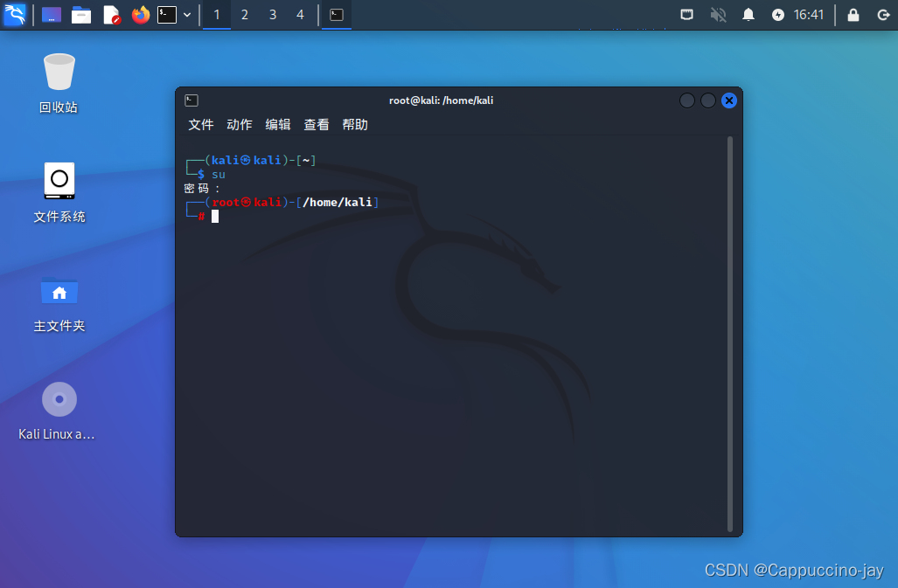Image resolution: width=898 pixels, height=588 pixels.
Task: Minimize the terminal window
Action: point(687,100)
